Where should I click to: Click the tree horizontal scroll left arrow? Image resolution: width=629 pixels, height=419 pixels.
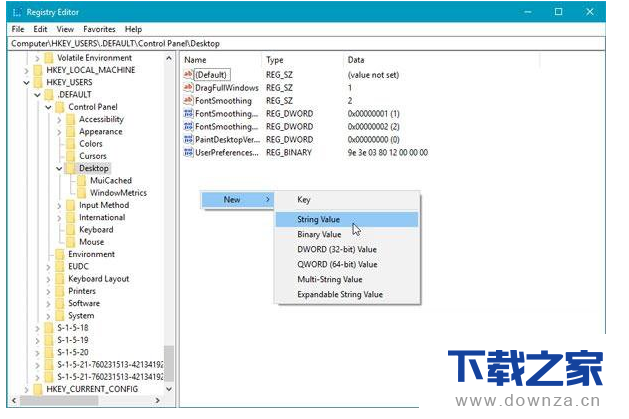tap(14, 400)
